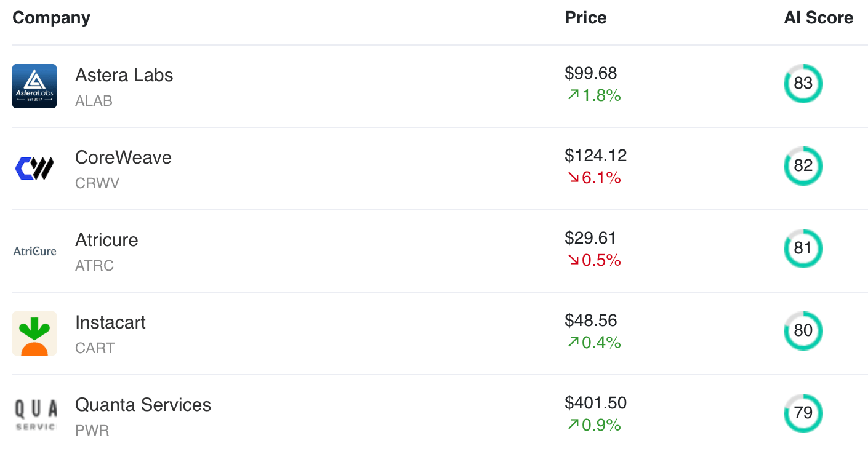868x454 pixels.
Task: Open the Atricure company name link
Action: coord(106,240)
